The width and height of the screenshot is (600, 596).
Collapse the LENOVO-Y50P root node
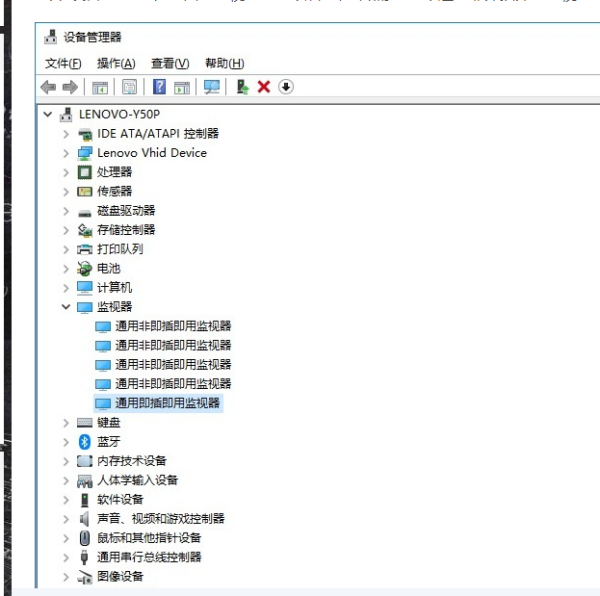(48, 114)
